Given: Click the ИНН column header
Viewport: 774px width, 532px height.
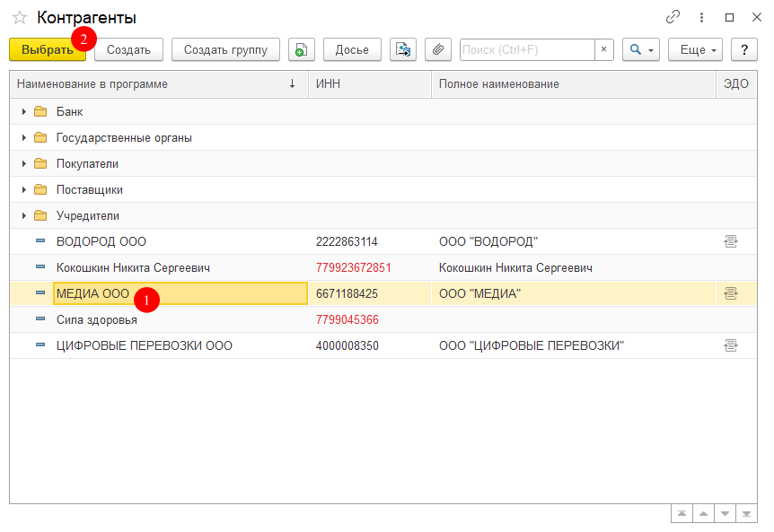Looking at the screenshot, I should pos(370,83).
